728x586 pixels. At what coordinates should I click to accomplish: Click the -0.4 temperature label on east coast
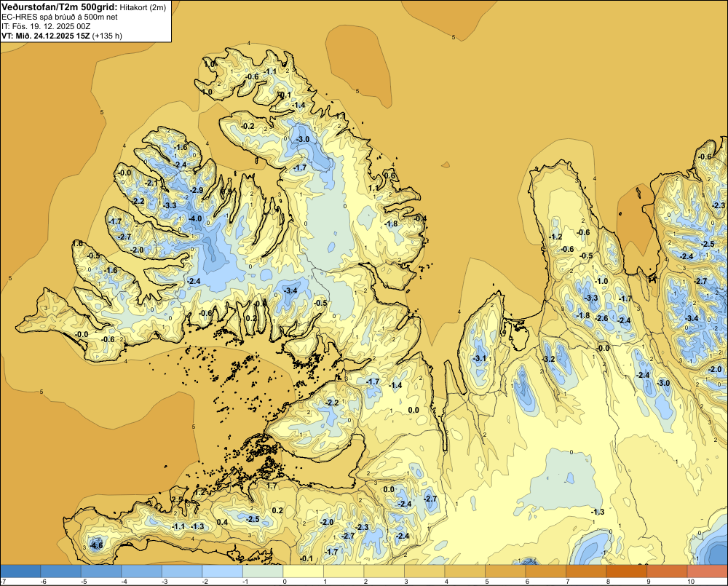(x=420, y=218)
